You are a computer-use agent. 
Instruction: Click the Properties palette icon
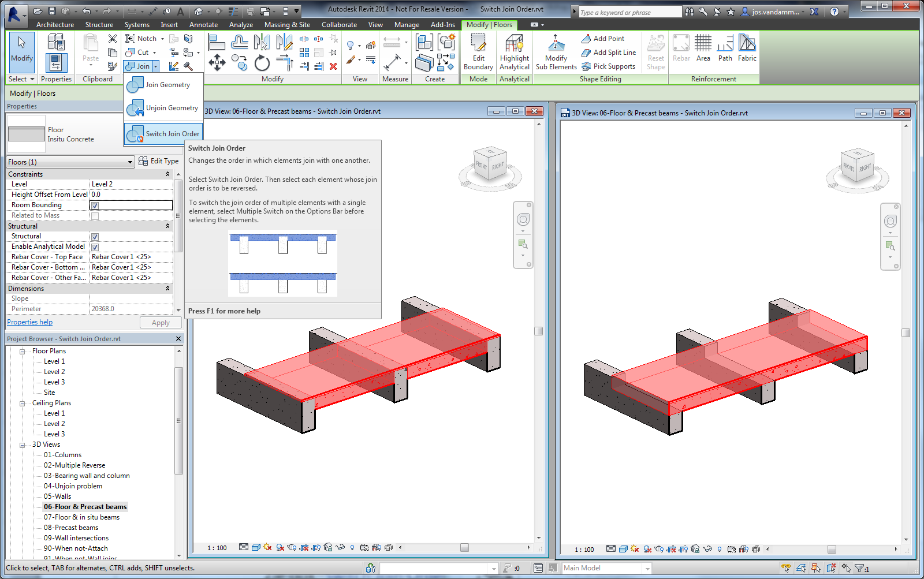click(56, 62)
